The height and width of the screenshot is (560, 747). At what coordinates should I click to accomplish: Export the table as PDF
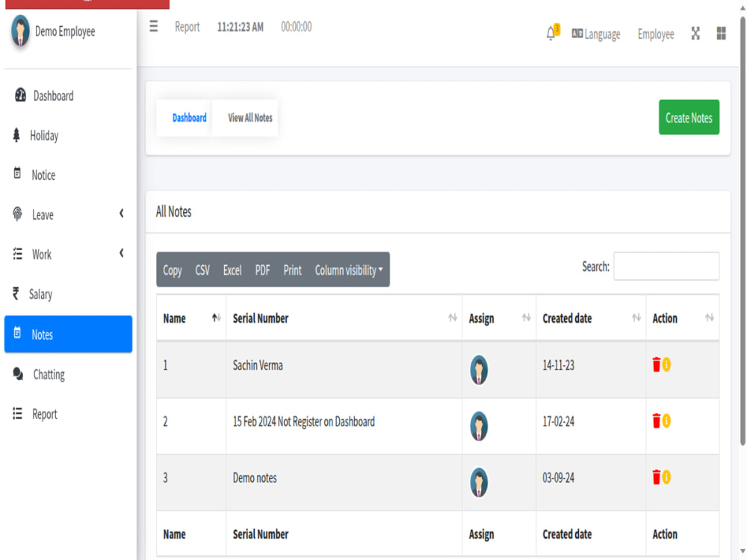[262, 270]
